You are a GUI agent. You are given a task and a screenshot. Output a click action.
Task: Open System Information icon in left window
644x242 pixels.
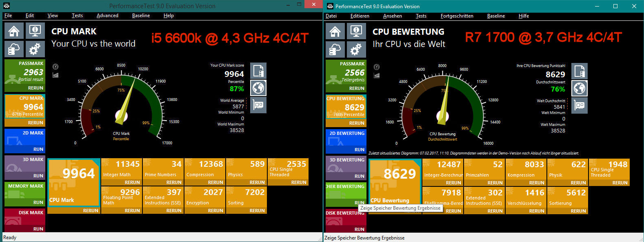click(x=35, y=31)
